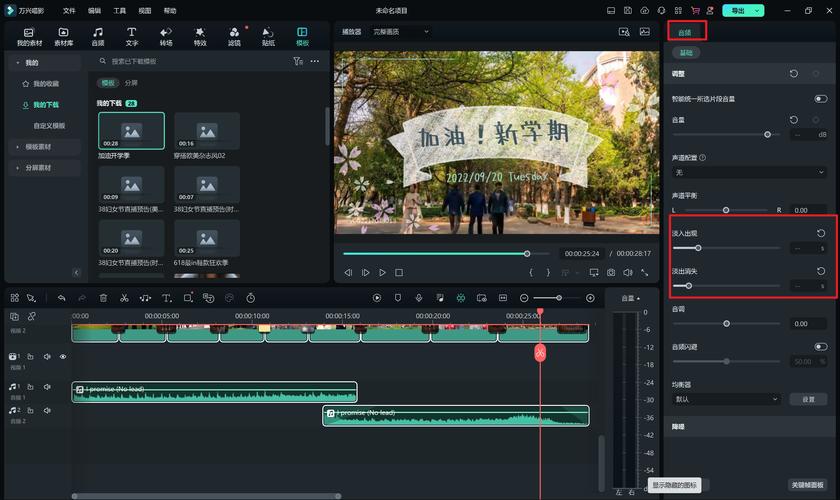
Task: Click the split scissors icon in timeline toolbar
Action: pos(124,298)
